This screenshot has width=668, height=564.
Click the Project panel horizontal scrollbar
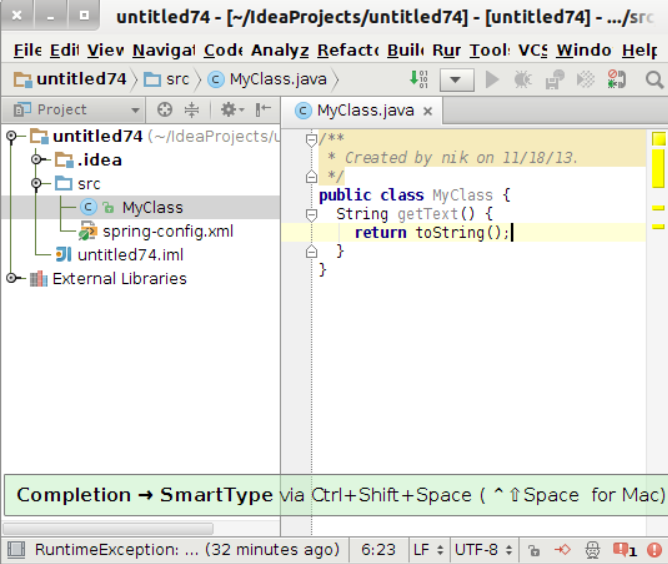pos(108,529)
